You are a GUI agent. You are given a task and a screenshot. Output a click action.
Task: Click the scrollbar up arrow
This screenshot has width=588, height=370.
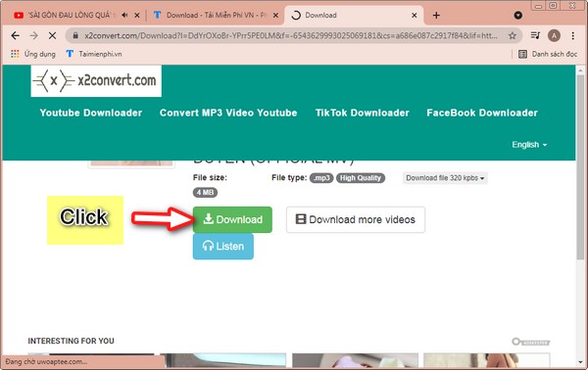(581, 69)
